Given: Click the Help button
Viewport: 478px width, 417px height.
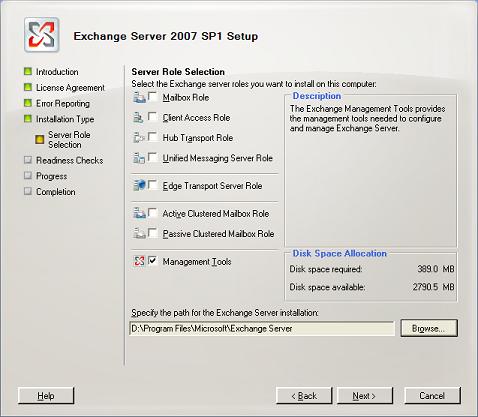Looking at the screenshot, I should 46,396.
